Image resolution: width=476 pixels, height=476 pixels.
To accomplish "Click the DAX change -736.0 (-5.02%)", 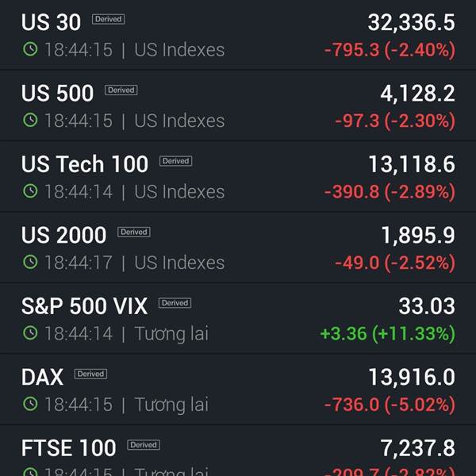I will pyautogui.click(x=390, y=405).
